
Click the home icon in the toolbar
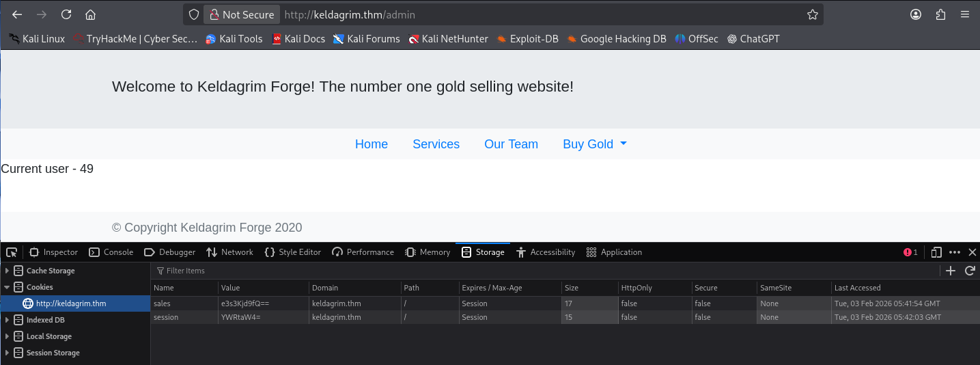pyautogui.click(x=90, y=14)
